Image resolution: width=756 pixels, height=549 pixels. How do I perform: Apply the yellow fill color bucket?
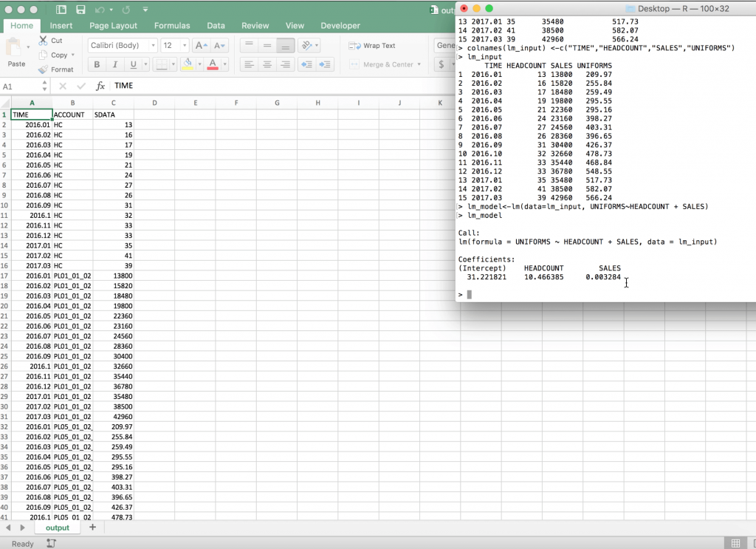coord(188,64)
